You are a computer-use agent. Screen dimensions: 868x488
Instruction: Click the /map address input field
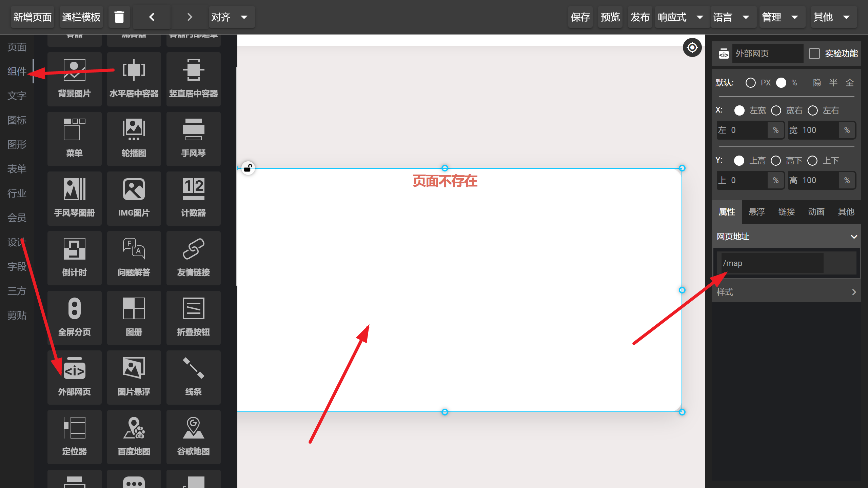[772, 263]
